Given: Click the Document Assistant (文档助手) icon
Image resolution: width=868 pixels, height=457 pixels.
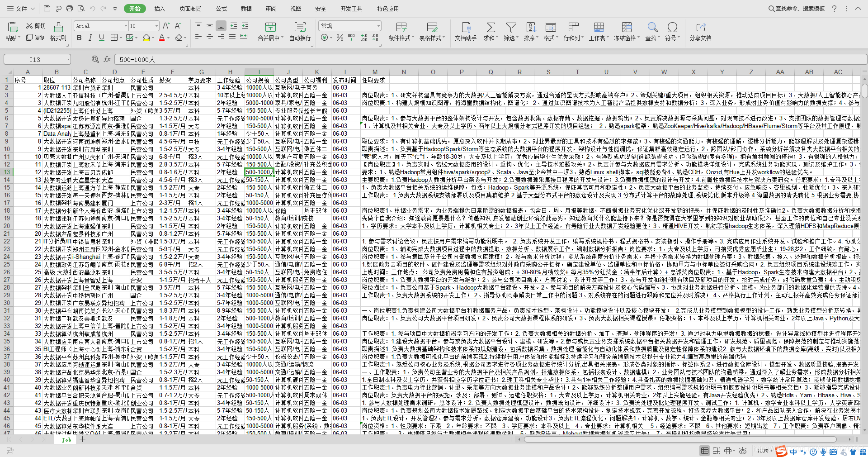Looking at the screenshot, I should 466,27.
